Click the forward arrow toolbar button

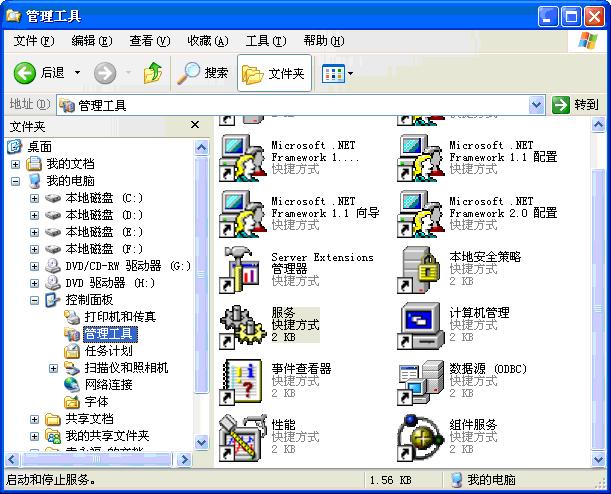point(105,73)
